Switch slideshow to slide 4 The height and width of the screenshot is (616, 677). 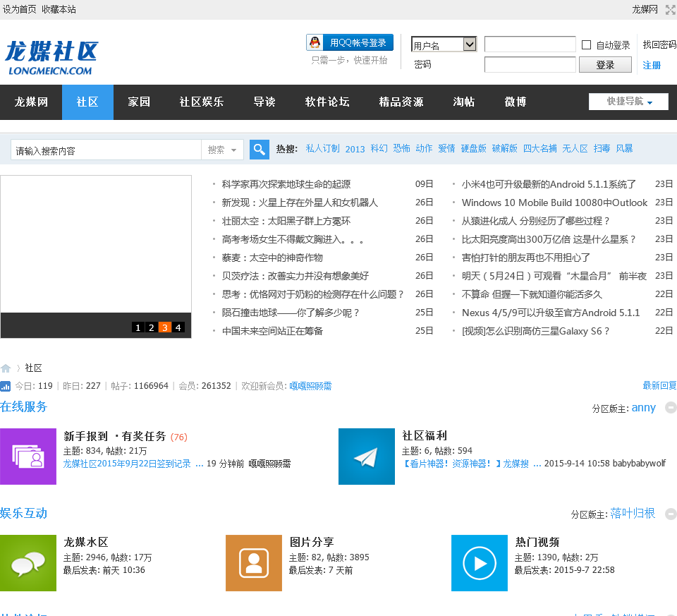[x=178, y=327]
